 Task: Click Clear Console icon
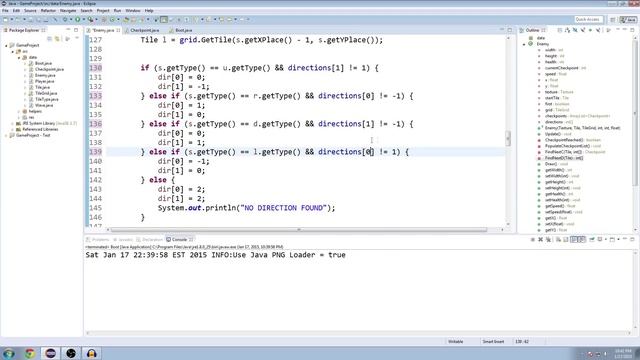pyautogui.click(x=558, y=240)
